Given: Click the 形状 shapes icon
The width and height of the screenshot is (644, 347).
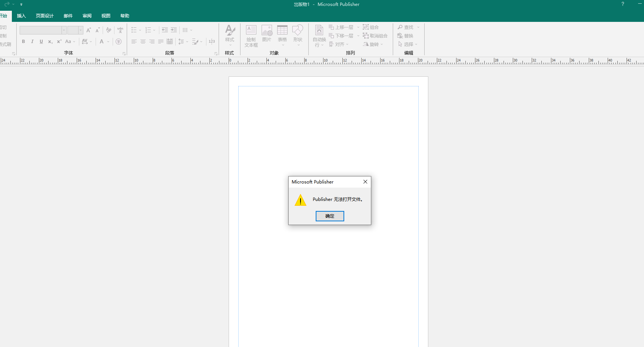Looking at the screenshot, I should (x=298, y=36).
